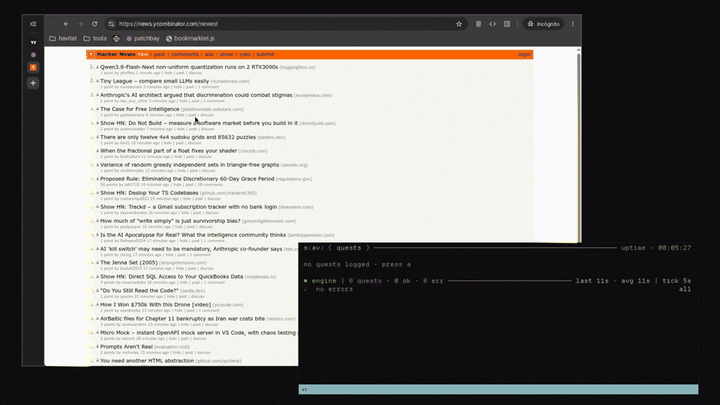Viewport: 720px width, 405px height.
Task: Open Show HN: Trackd Gmail subscription tracker
Action: pos(188,207)
